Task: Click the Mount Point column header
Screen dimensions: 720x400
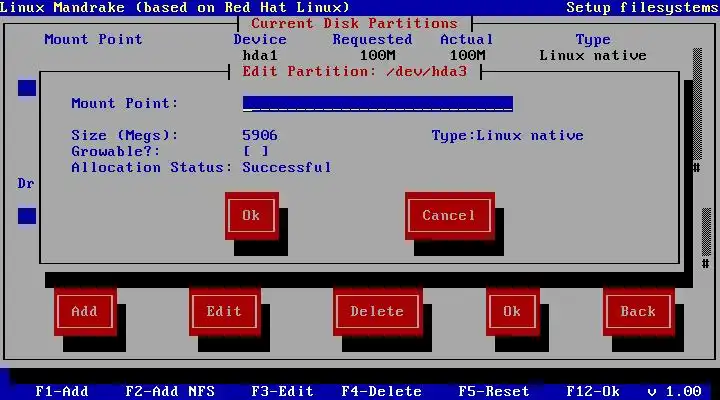Action: tap(93, 39)
